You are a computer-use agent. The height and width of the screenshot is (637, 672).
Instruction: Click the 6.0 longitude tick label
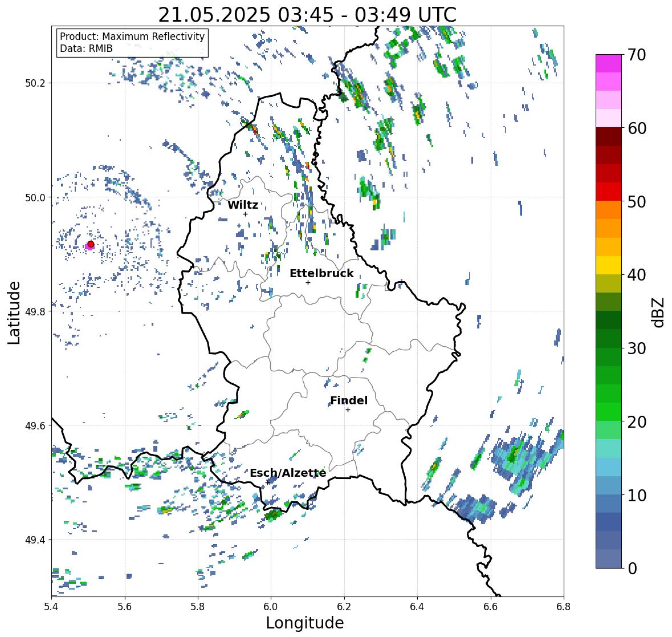271,607
